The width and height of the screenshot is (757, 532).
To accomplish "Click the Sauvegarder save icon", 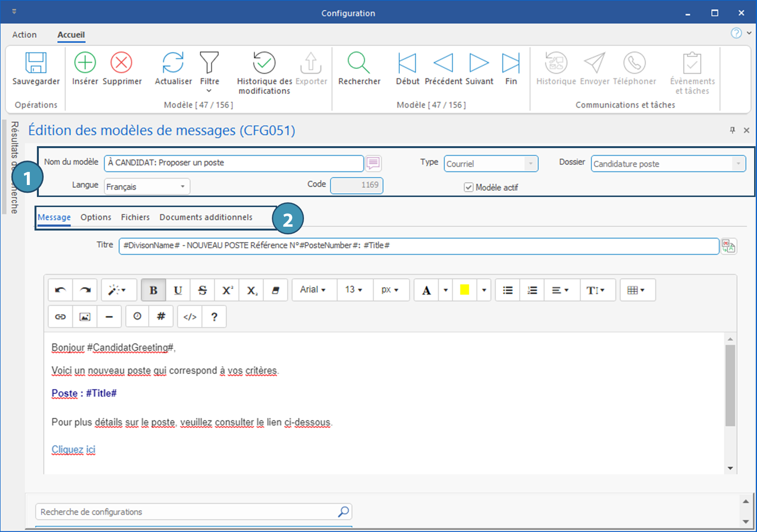I will [x=36, y=63].
